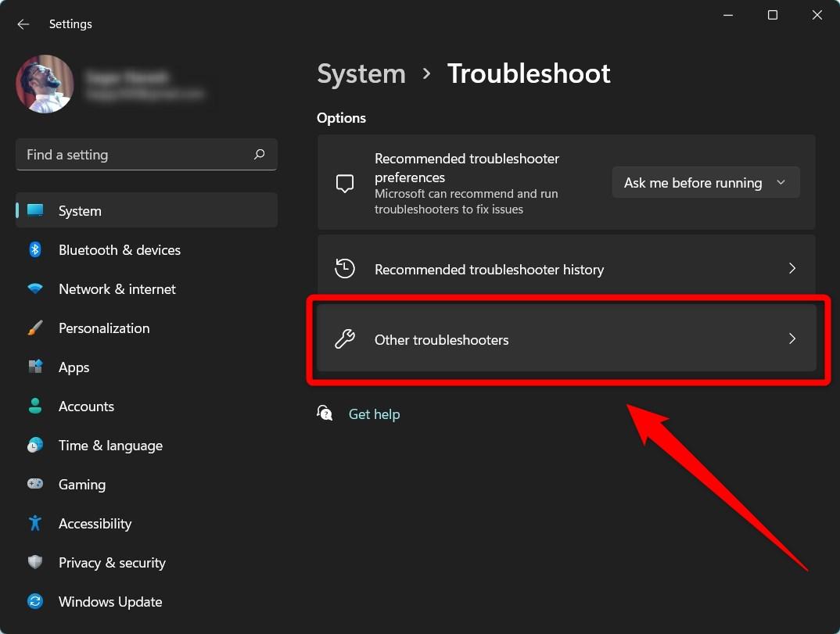Click the Find a setting search box
Viewport: 840px width, 634px height.
(146, 154)
